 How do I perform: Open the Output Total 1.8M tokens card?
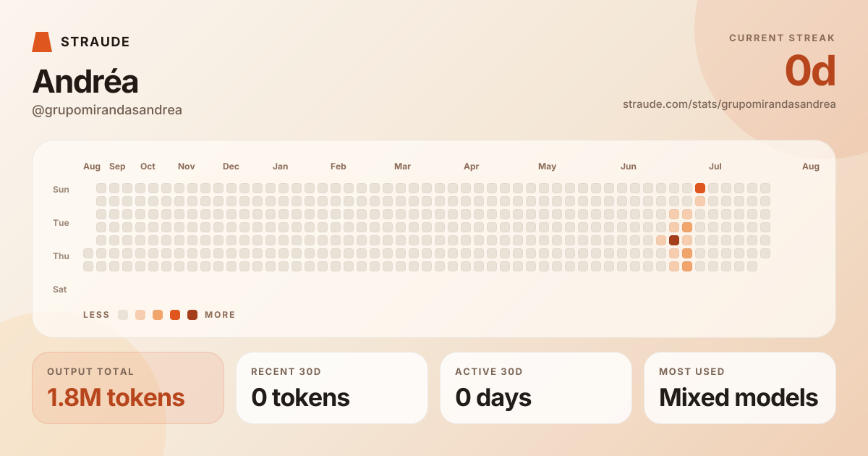128,388
